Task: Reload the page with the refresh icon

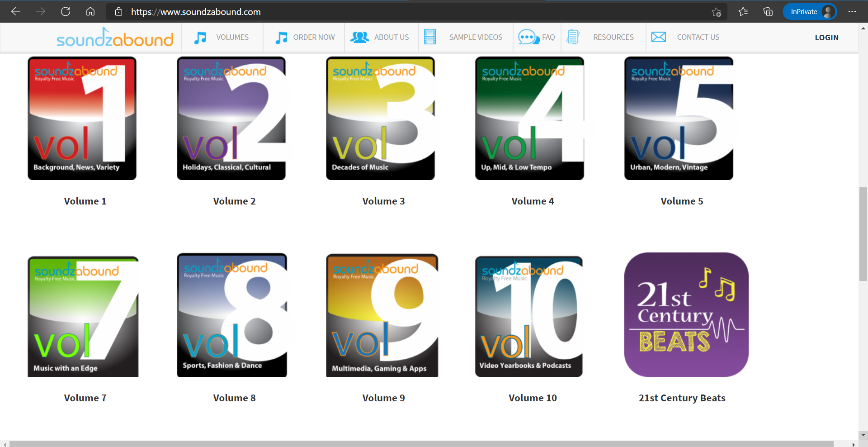Action: [66, 12]
